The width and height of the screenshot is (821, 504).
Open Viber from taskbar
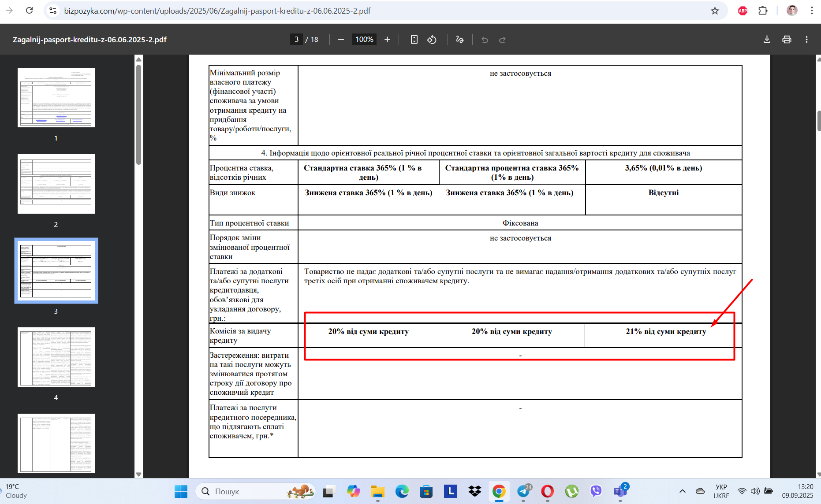(596, 491)
